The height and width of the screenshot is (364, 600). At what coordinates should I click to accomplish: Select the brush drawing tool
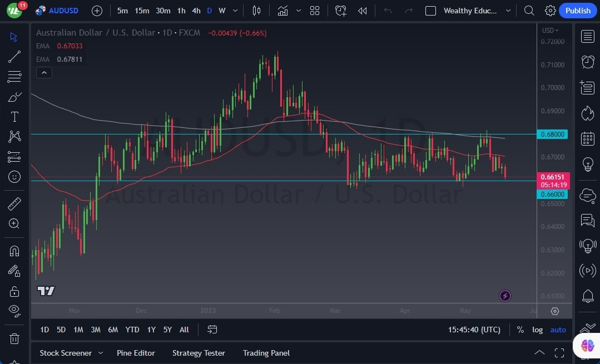tap(14, 96)
